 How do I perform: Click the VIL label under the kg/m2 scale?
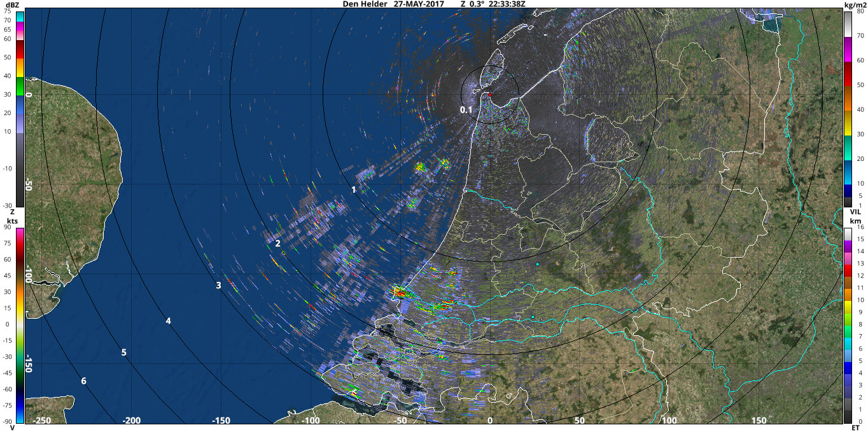click(x=855, y=211)
